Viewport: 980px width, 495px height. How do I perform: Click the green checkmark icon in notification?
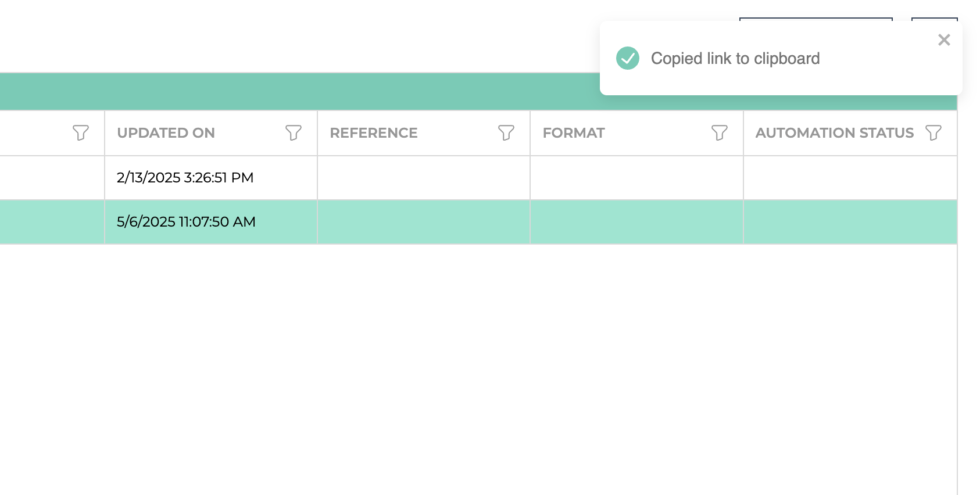[x=628, y=58]
